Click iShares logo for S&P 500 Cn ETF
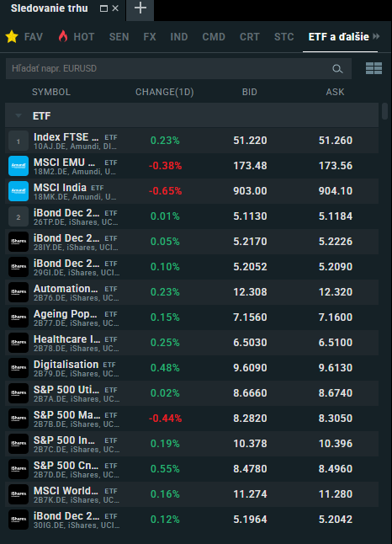This screenshot has height=544, width=392. 19,469
